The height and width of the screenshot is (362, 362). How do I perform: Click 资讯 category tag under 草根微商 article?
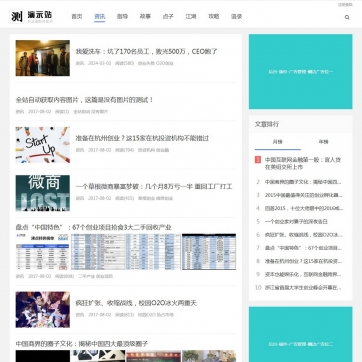click(80, 198)
